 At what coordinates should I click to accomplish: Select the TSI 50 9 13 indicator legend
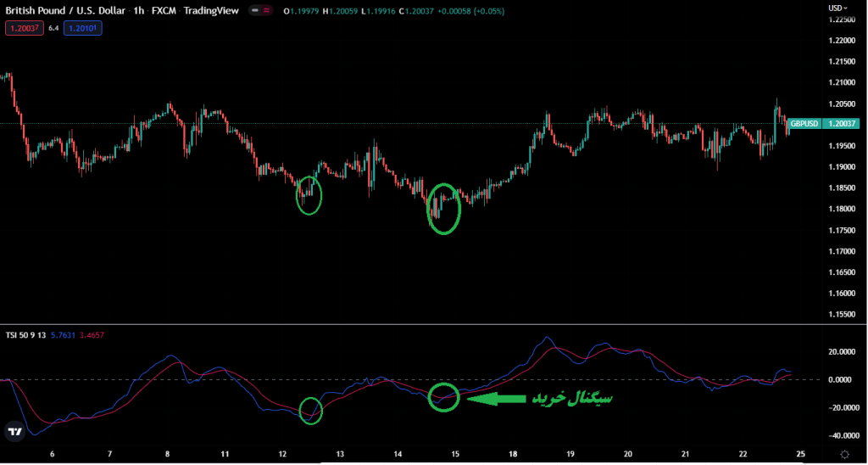[x=25, y=336]
